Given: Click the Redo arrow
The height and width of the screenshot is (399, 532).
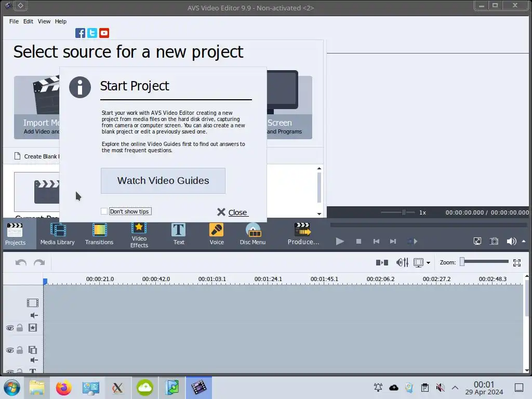Looking at the screenshot, I should pos(39,262).
